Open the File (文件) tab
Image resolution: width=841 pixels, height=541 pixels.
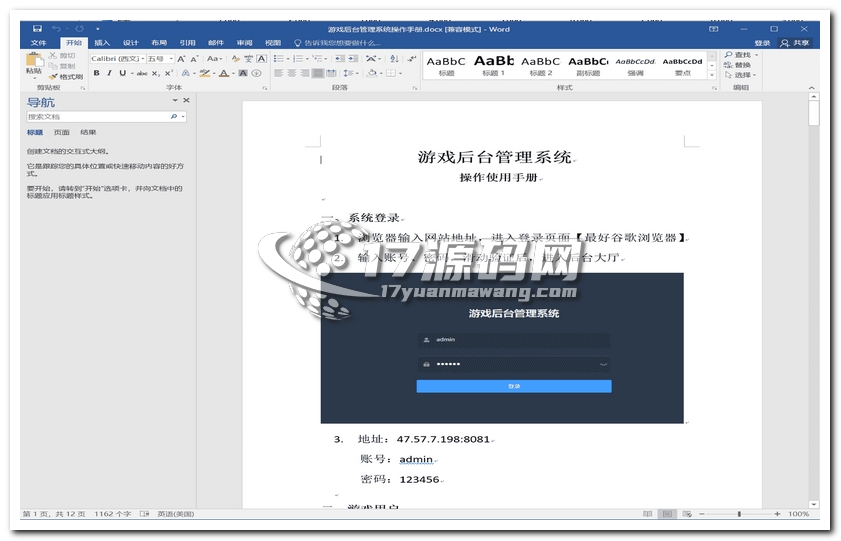point(39,42)
